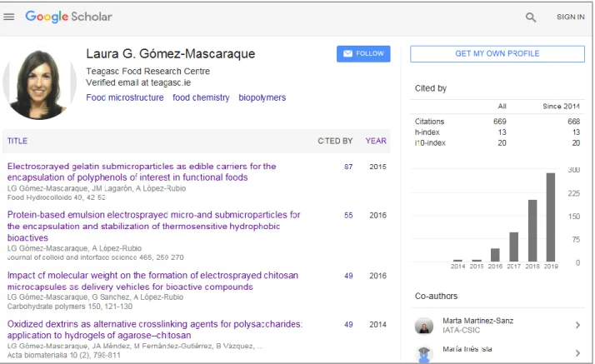
Task: Click the 'IATA-CSIC' affiliation text
Action: click(x=461, y=330)
